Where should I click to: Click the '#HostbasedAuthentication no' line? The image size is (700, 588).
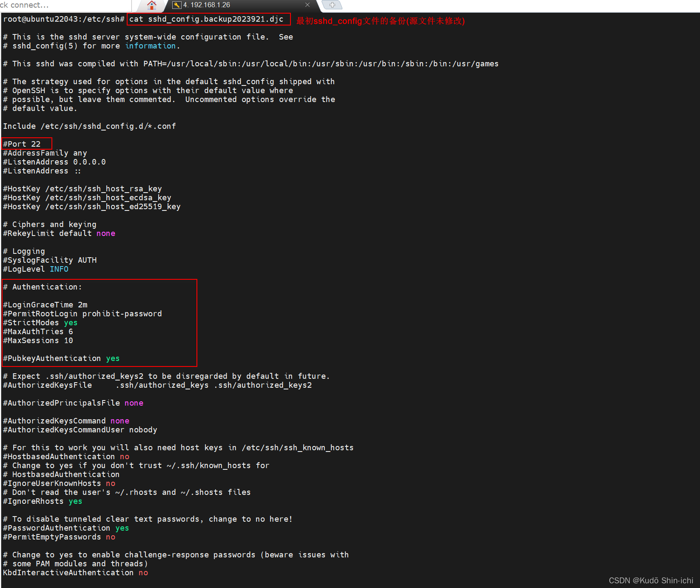tap(66, 457)
